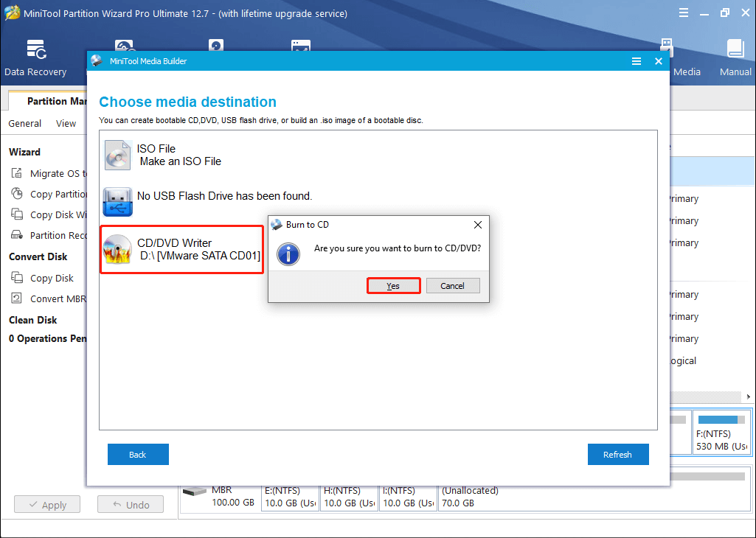
Task: Restore down the main window
Action: click(725, 13)
